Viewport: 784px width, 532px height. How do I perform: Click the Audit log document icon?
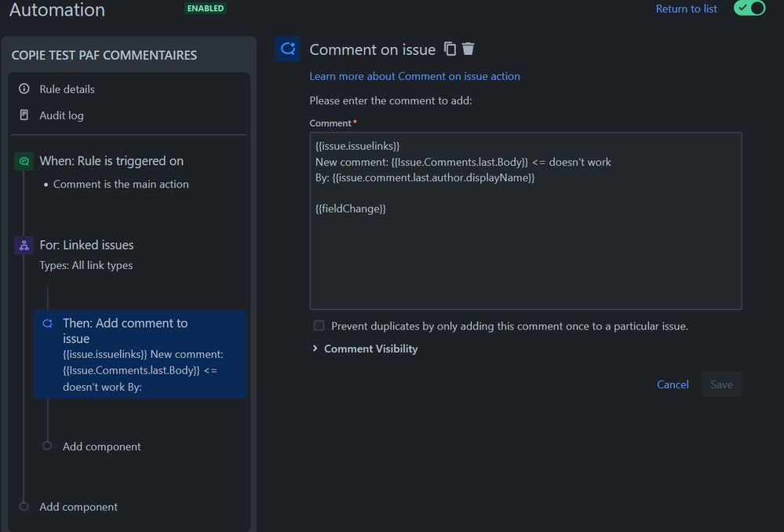click(24, 115)
